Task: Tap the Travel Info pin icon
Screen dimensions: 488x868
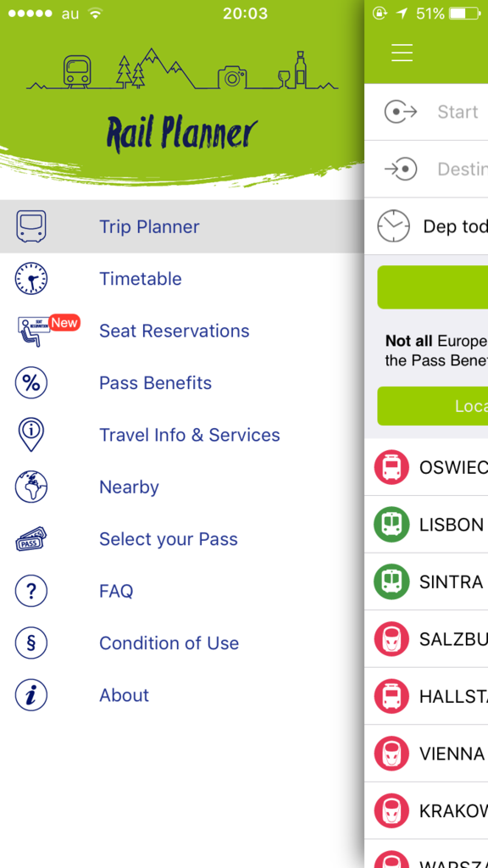Action: pyautogui.click(x=31, y=435)
